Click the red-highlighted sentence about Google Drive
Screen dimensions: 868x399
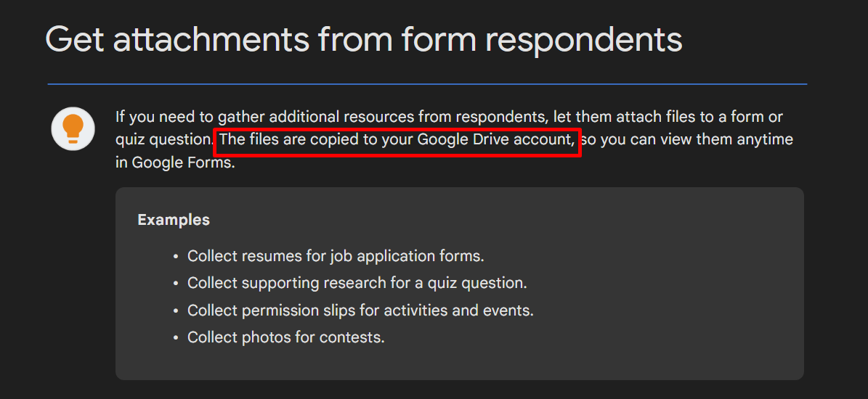(x=397, y=139)
